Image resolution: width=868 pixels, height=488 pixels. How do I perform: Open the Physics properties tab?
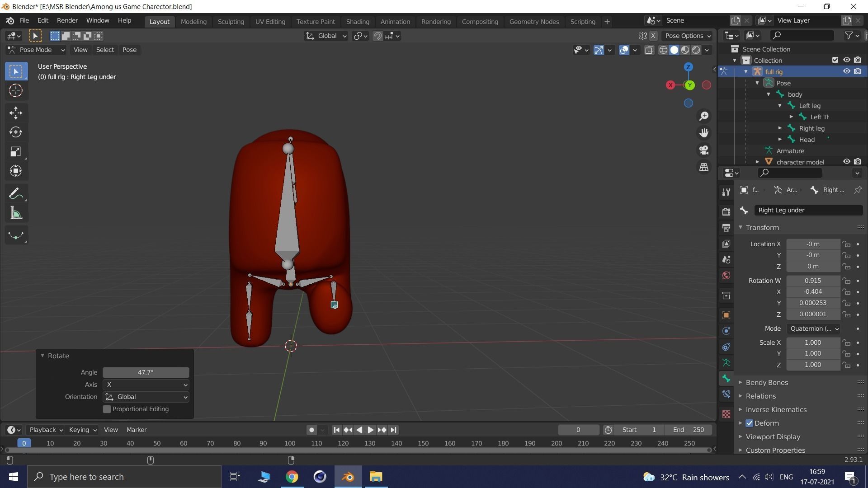point(726,331)
